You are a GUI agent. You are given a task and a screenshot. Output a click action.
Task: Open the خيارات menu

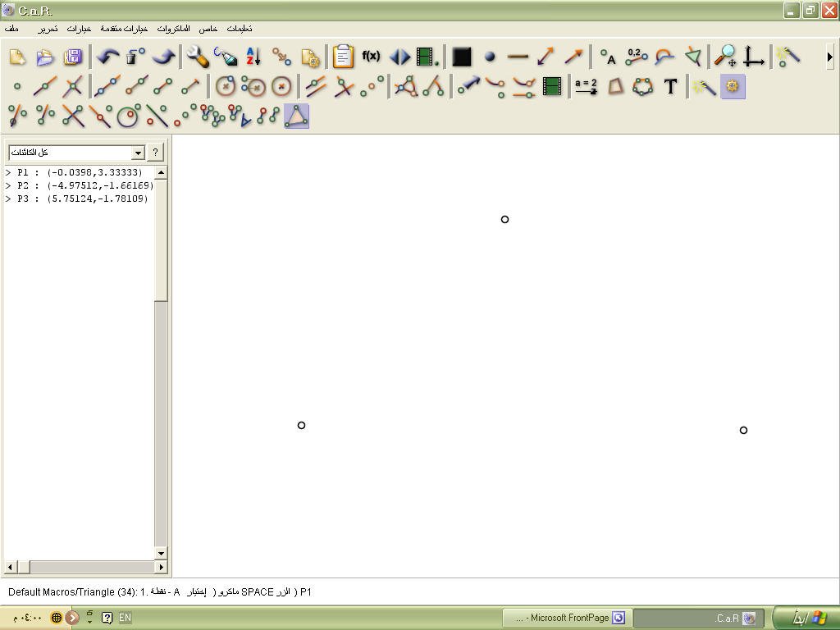click(79, 29)
